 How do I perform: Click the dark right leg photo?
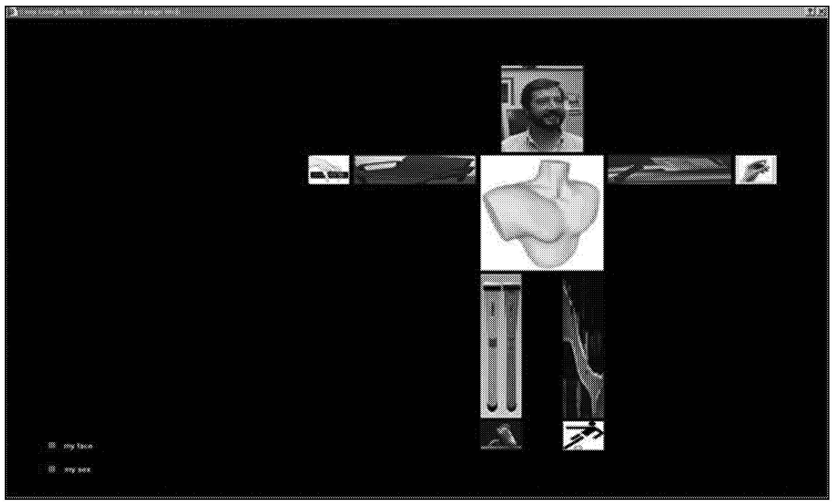click(x=583, y=346)
